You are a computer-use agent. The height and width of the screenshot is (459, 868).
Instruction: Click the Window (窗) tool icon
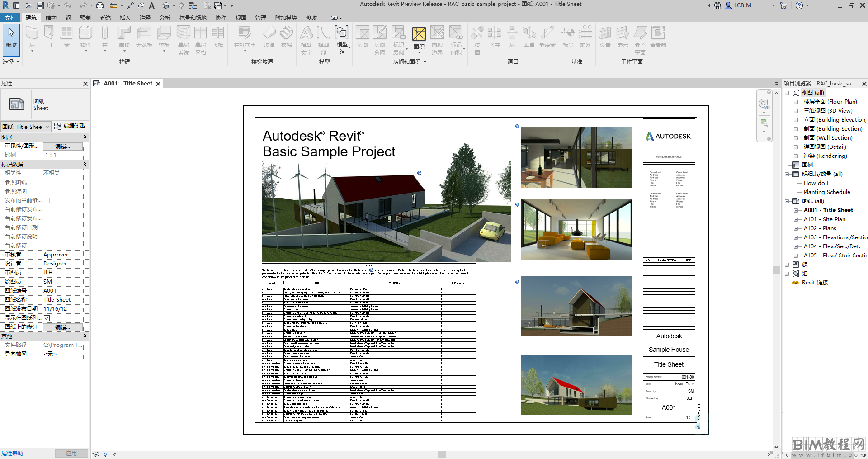(x=67, y=33)
